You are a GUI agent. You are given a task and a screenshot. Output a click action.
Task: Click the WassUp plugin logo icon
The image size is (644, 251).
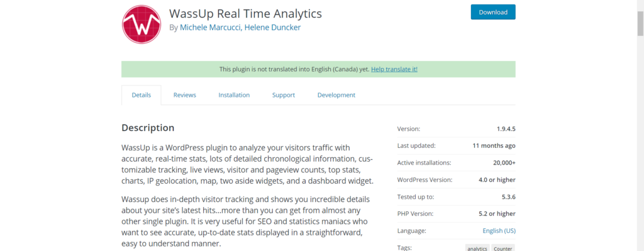(142, 25)
